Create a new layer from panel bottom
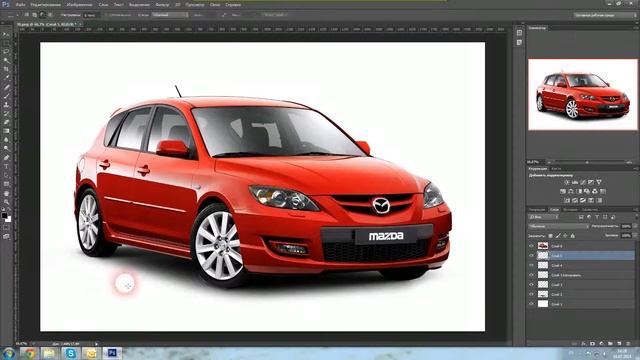640x360 pixels. coord(619,344)
